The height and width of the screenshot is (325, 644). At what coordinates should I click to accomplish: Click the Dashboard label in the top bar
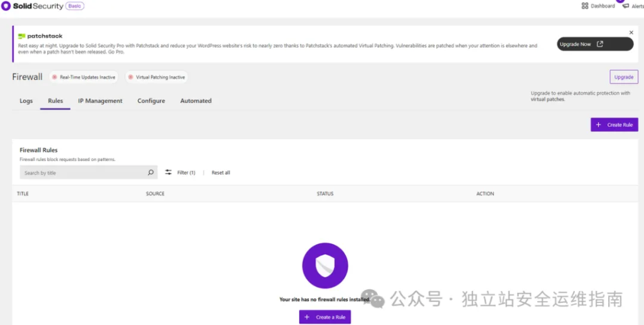tap(603, 6)
